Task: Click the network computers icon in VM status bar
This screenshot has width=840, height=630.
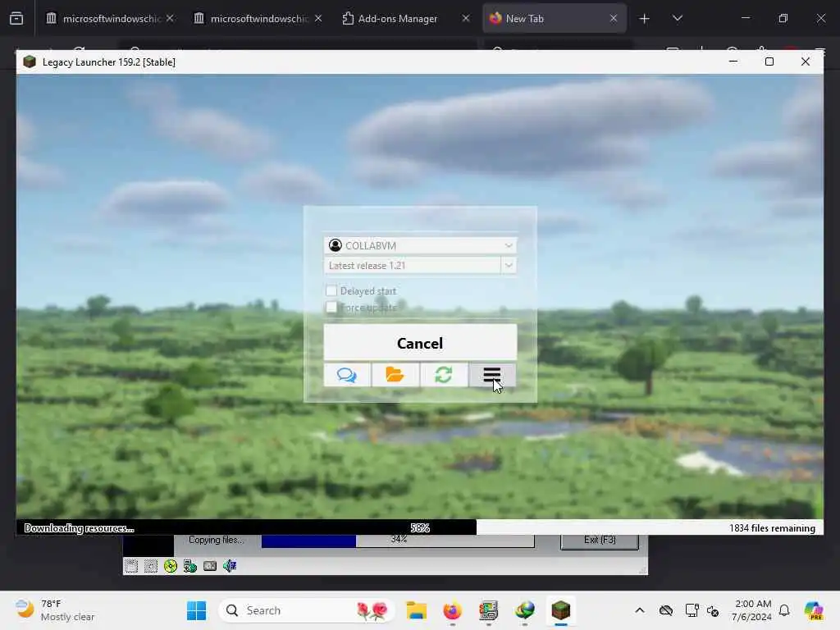Action: pyautogui.click(x=190, y=566)
